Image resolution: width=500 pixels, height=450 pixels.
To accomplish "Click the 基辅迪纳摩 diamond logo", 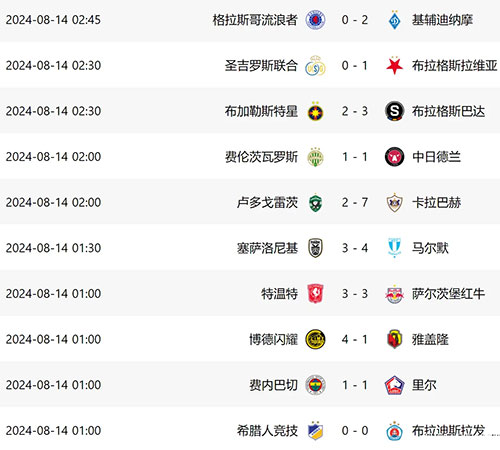I will [394, 20].
